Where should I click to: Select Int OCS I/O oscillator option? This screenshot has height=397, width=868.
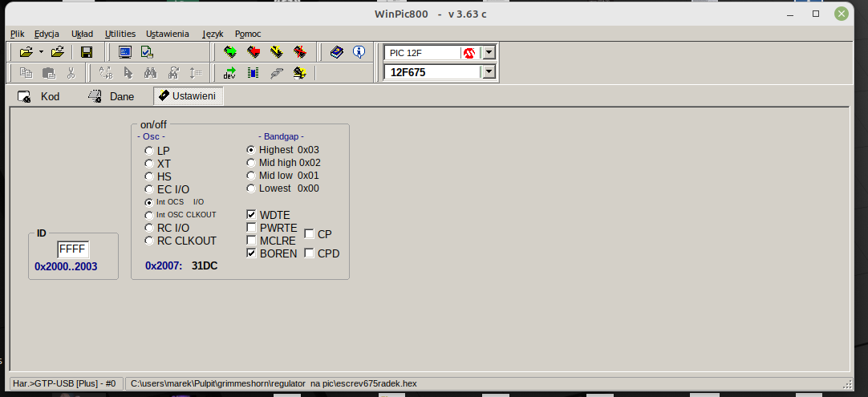[149, 202]
